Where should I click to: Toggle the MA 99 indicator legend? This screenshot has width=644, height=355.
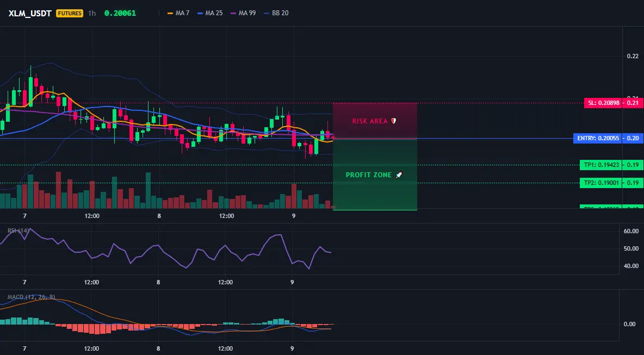(x=243, y=13)
